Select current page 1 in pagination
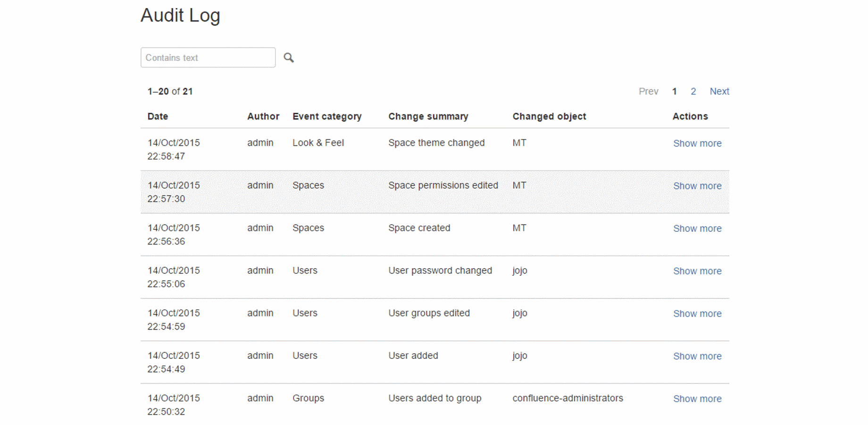Viewport: 868px width, 425px height. [x=675, y=92]
